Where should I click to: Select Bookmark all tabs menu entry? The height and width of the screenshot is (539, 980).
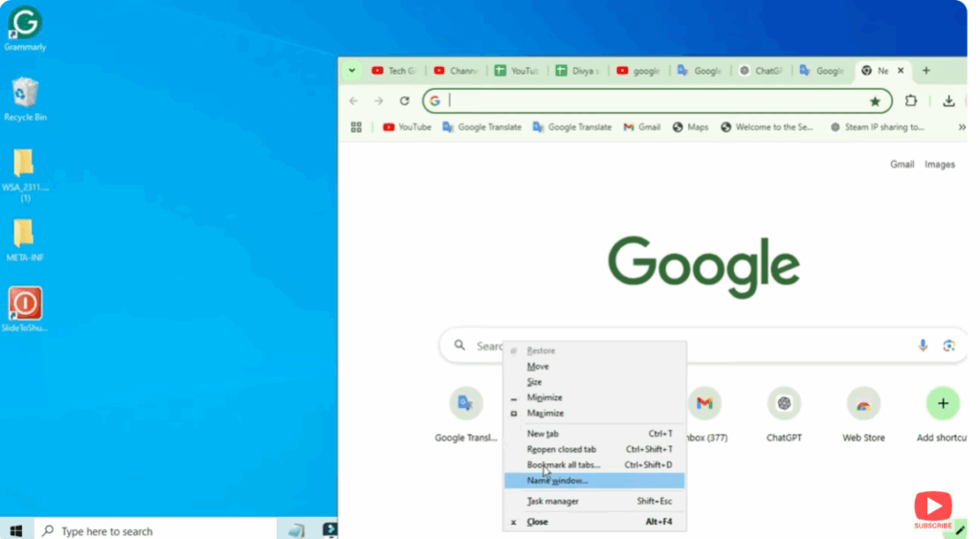[x=593, y=464]
